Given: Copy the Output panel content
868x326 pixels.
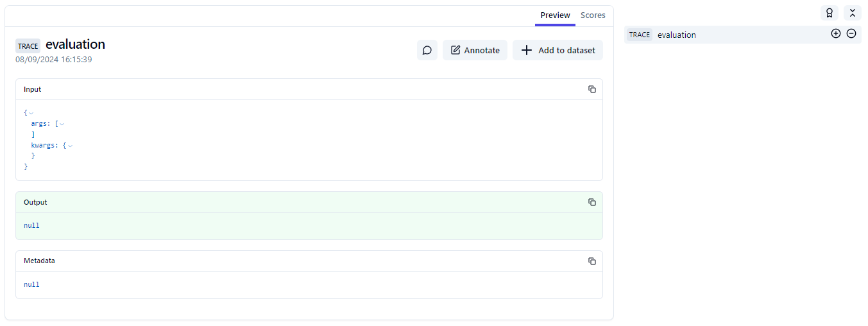Looking at the screenshot, I should (591, 202).
